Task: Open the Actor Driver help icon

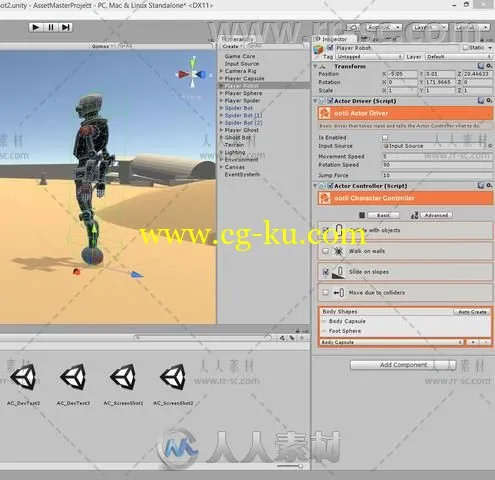Action: (x=480, y=100)
